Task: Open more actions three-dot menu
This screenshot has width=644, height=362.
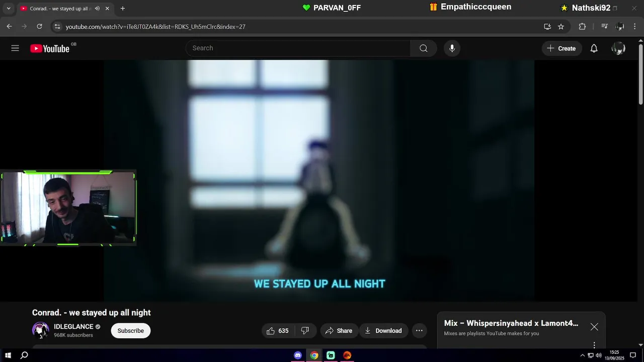Action: (x=419, y=330)
